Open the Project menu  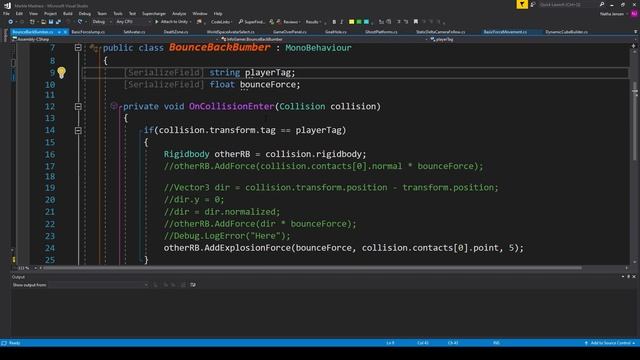coord(50,13)
